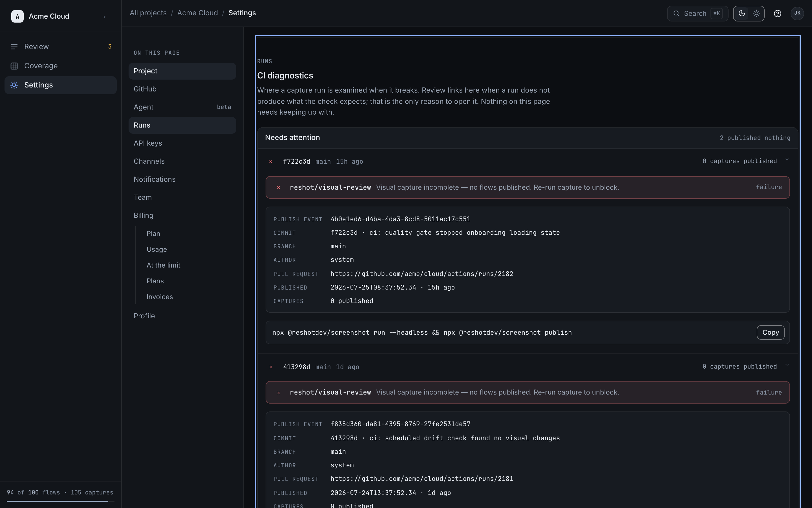The image size is (812, 508).
Task: Copy the npx screenshot run command
Action: pos(770,332)
